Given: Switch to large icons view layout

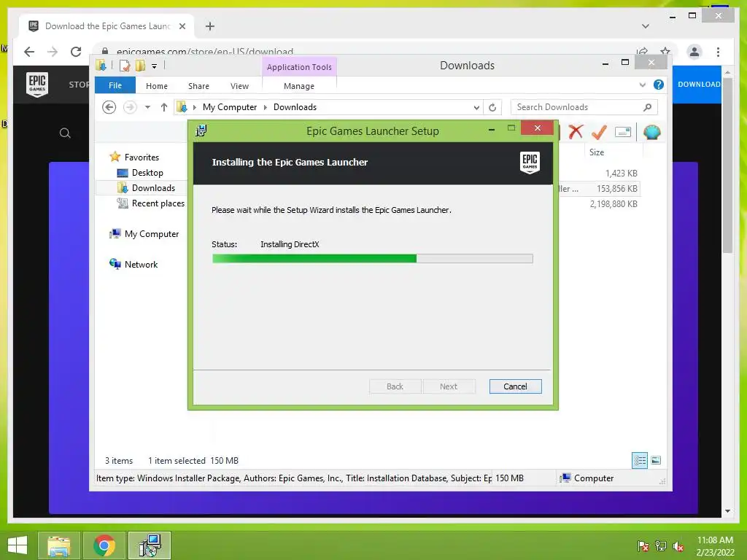Looking at the screenshot, I should 656,460.
